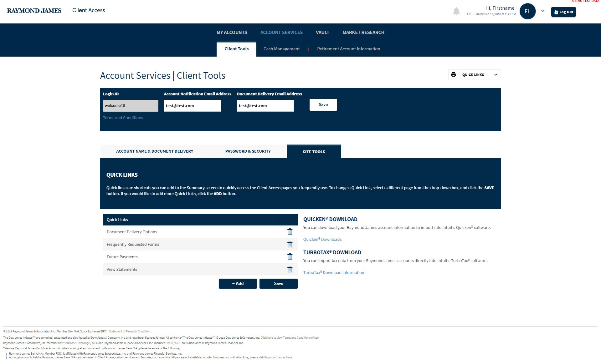
Task: Switch to Cash Management
Action: [x=281, y=49]
